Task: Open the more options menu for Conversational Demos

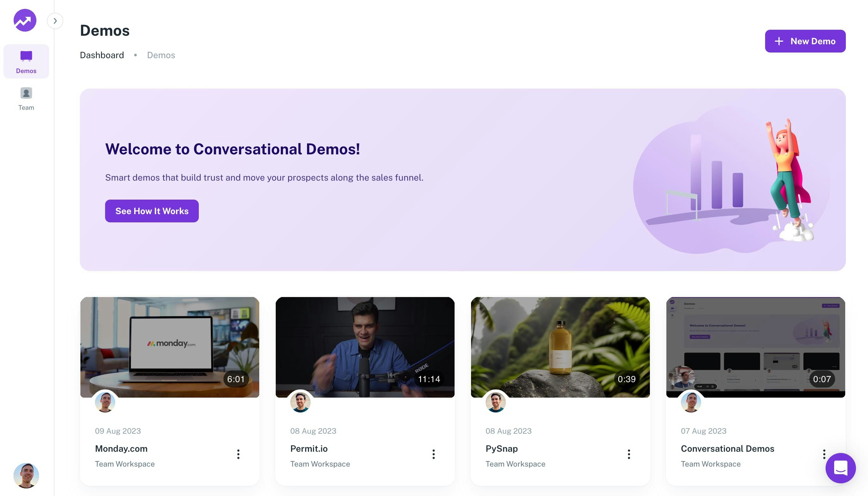Action: tap(824, 454)
